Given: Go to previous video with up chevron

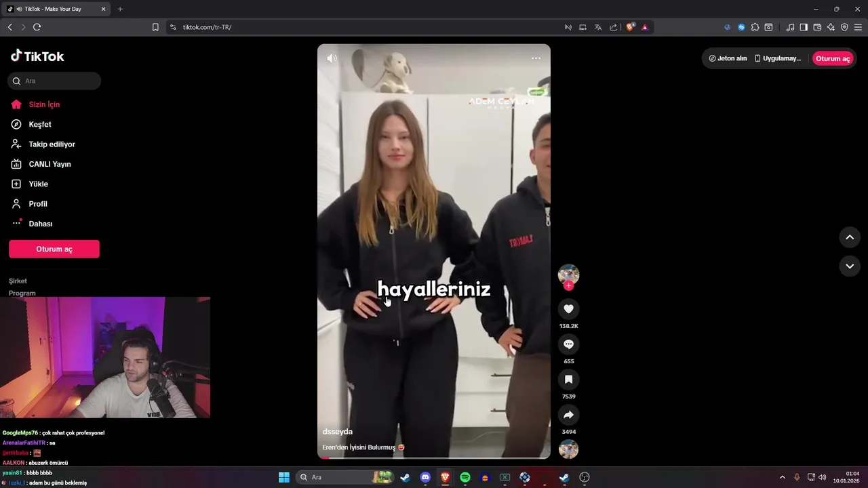Looking at the screenshot, I should (x=850, y=237).
